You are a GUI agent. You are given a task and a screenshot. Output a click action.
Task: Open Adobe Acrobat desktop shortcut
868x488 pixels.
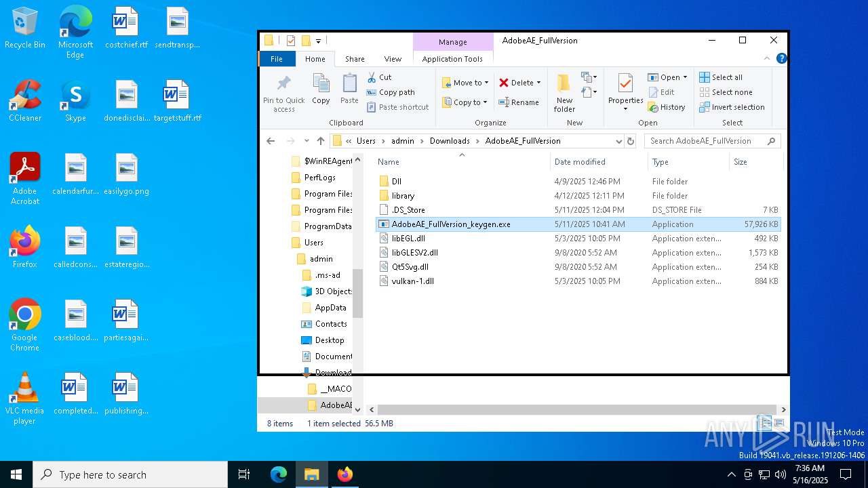click(x=25, y=179)
